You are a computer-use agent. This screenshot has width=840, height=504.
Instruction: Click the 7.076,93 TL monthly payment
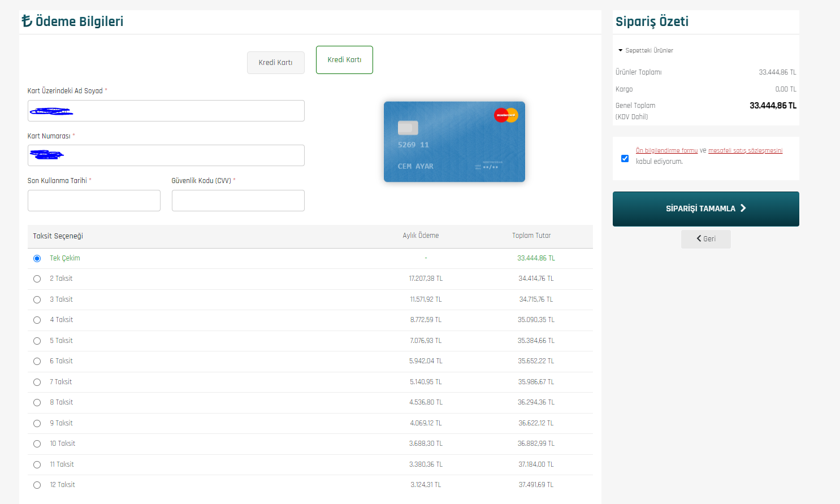tap(426, 341)
